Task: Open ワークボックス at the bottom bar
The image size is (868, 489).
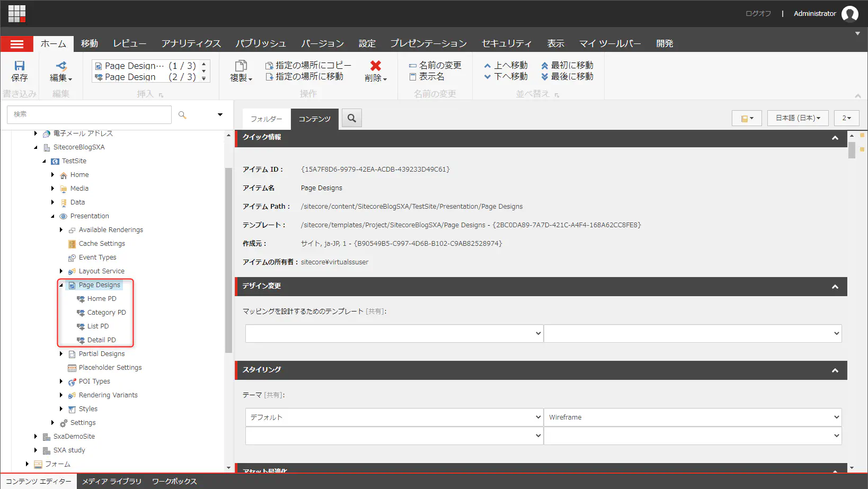Action: click(x=174, y=482)
